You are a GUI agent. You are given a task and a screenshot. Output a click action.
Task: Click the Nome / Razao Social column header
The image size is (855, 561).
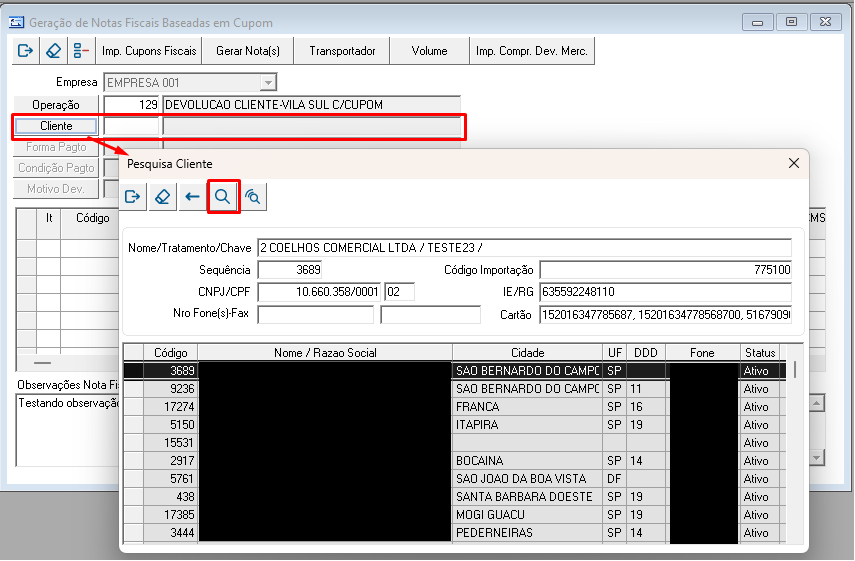coord(325,353)
